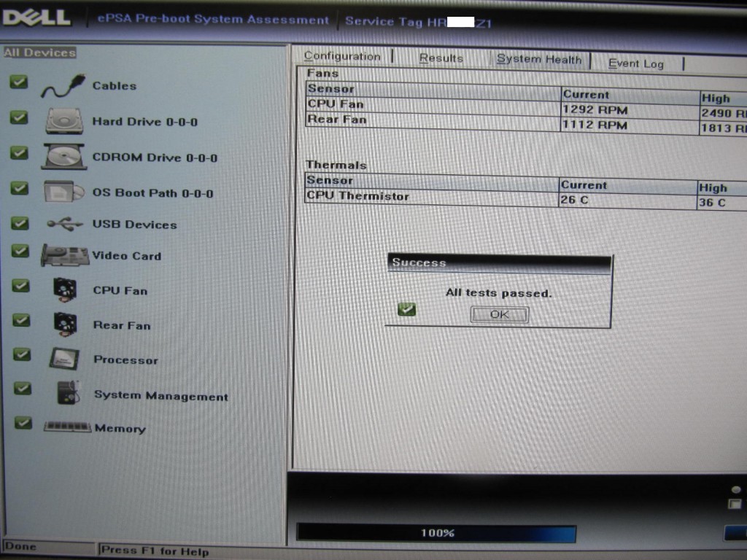Open the Event Log tab

coord(636,63)
